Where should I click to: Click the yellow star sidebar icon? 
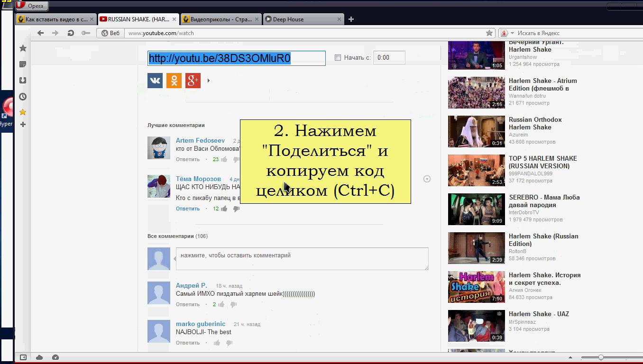point(23,112)
